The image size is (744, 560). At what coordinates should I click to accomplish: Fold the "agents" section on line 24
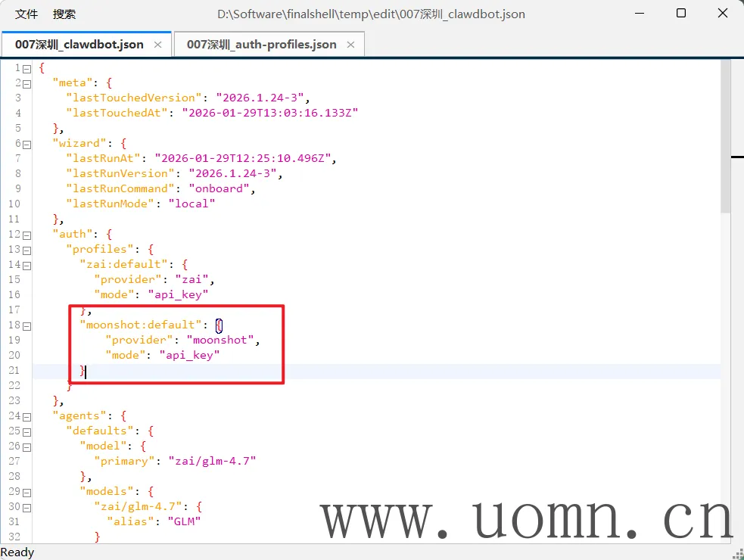click(27, 416)
